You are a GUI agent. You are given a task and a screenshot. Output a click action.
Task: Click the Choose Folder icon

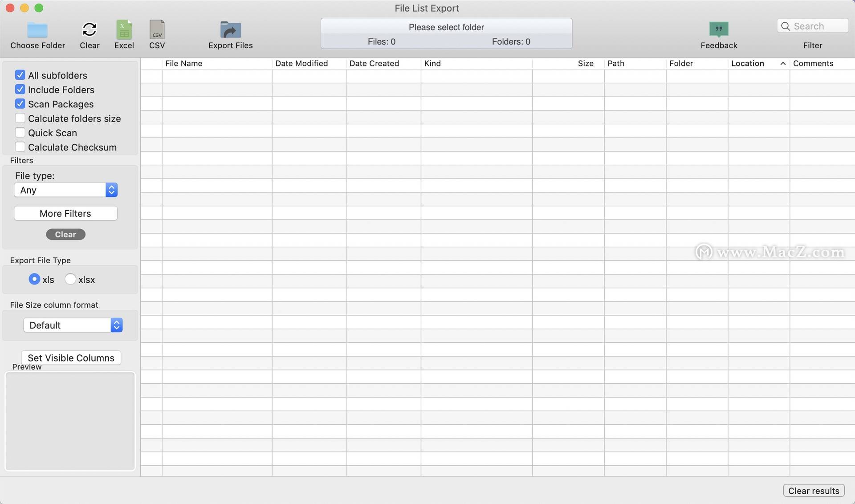[x=37, y=30]
